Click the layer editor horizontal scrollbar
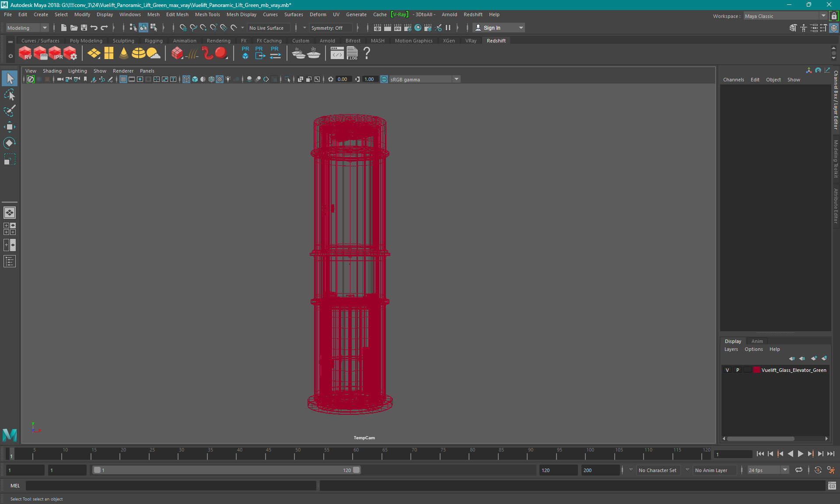 coord(761,438)
